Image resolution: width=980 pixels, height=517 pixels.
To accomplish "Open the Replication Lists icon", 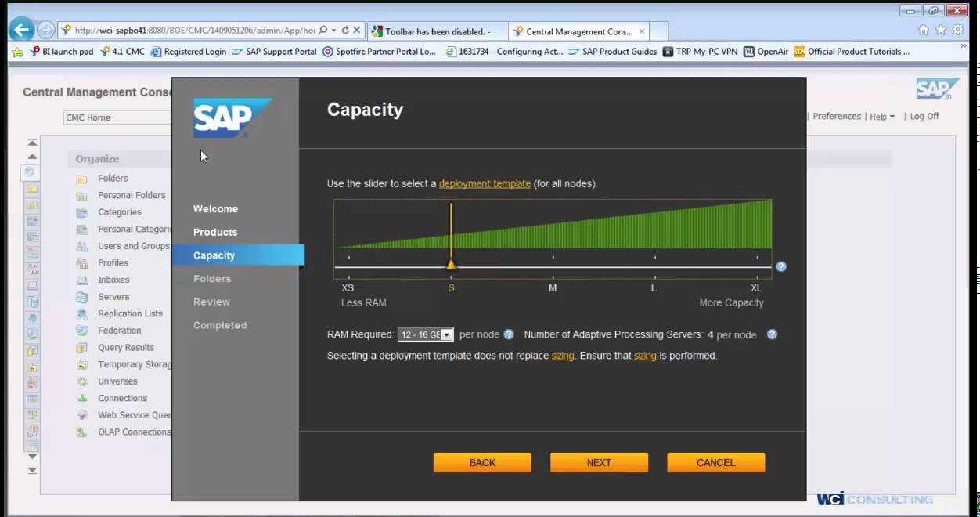I will [81, 314].
